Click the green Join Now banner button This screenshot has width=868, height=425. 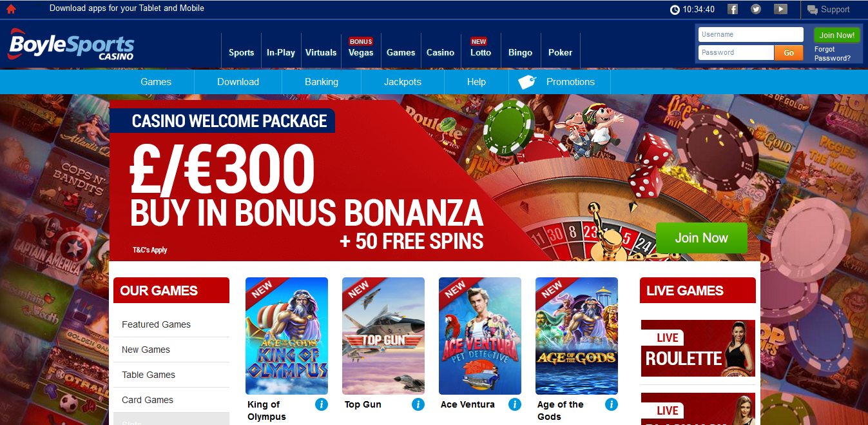(701, 238)
